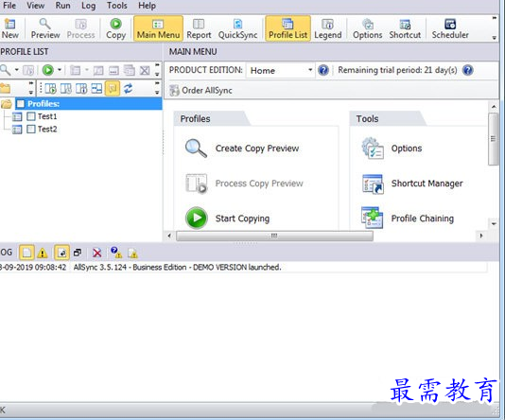Viewport: 505px width, 420px height.
Task: Toggle the log auto-scroll arrow icon
Action: (x=61, y=253)
